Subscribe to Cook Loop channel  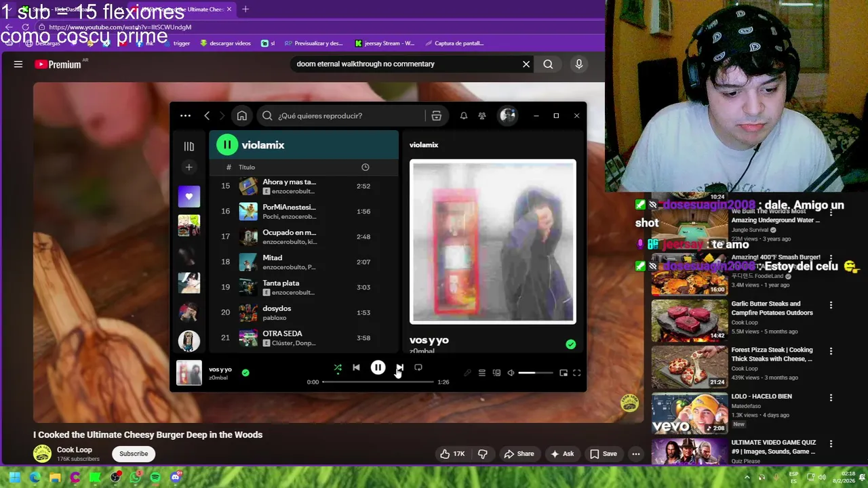pos(134,454)
